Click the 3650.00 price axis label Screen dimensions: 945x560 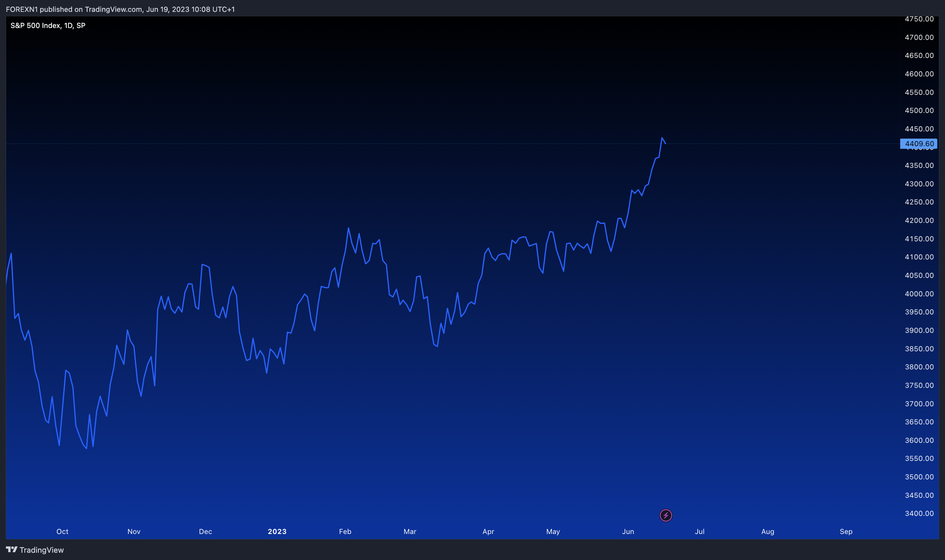point(919,422)
